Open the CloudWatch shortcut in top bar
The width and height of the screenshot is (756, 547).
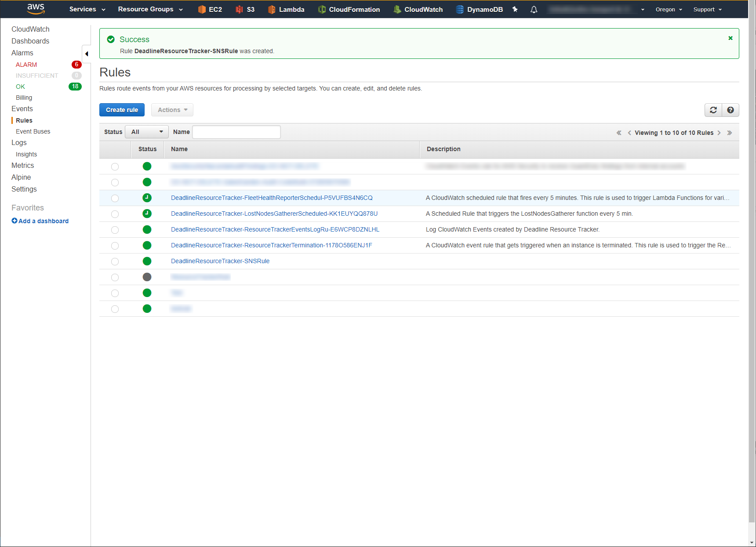point(418,9)
